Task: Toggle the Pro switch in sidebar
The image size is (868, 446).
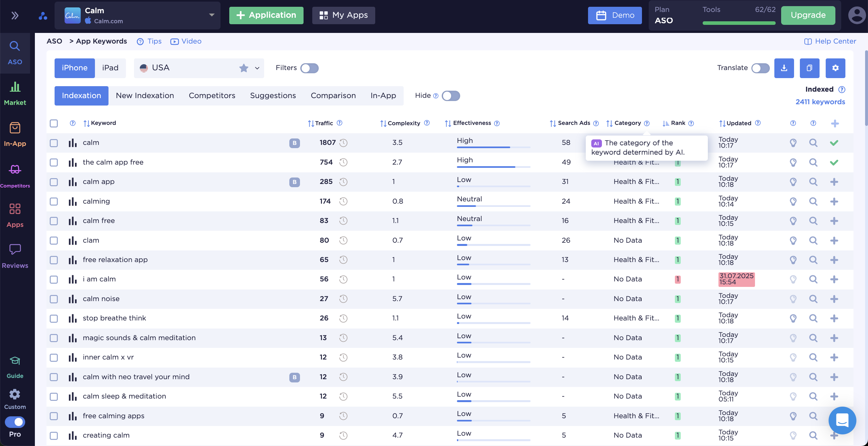Action: pos(15,422)
